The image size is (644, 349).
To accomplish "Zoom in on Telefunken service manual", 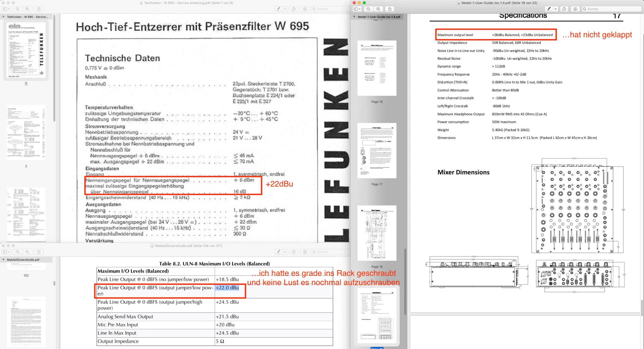I will pos(27,9).
